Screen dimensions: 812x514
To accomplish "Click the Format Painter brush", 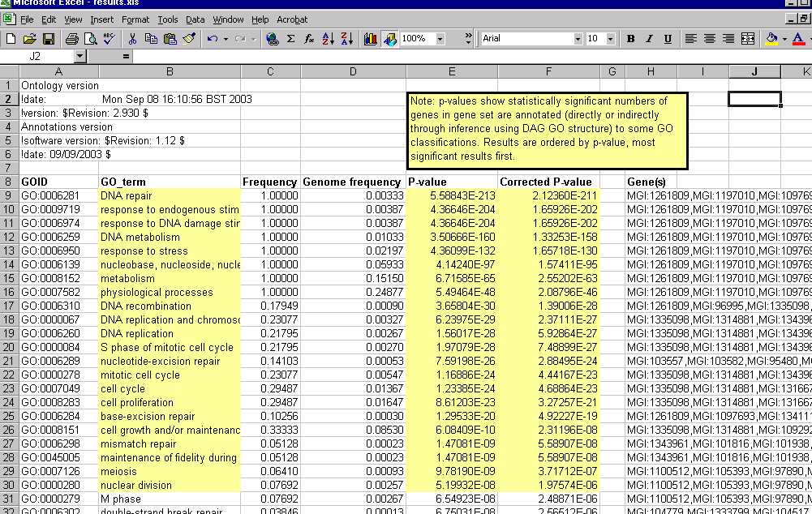I will point(189,39).
